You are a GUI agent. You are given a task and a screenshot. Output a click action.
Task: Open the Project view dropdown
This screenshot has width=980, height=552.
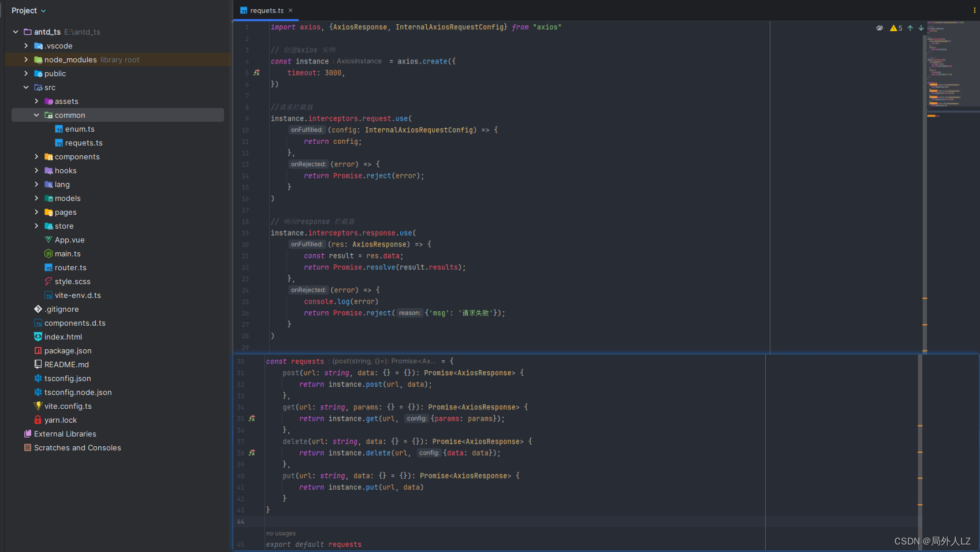point(28,10)
